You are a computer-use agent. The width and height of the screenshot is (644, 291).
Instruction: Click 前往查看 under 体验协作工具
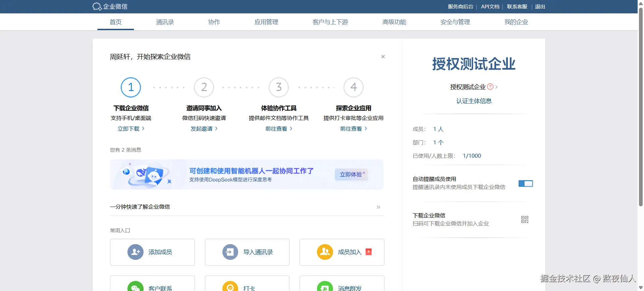(279, 129)
